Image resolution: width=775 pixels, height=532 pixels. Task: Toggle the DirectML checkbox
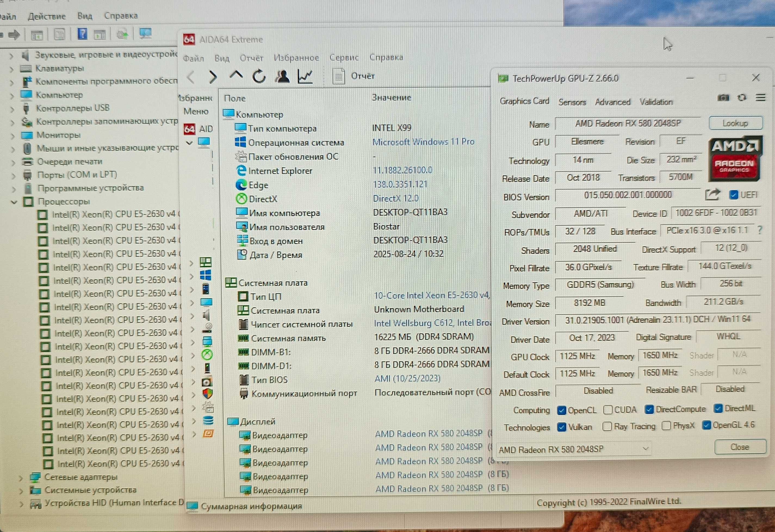[718, 408]
